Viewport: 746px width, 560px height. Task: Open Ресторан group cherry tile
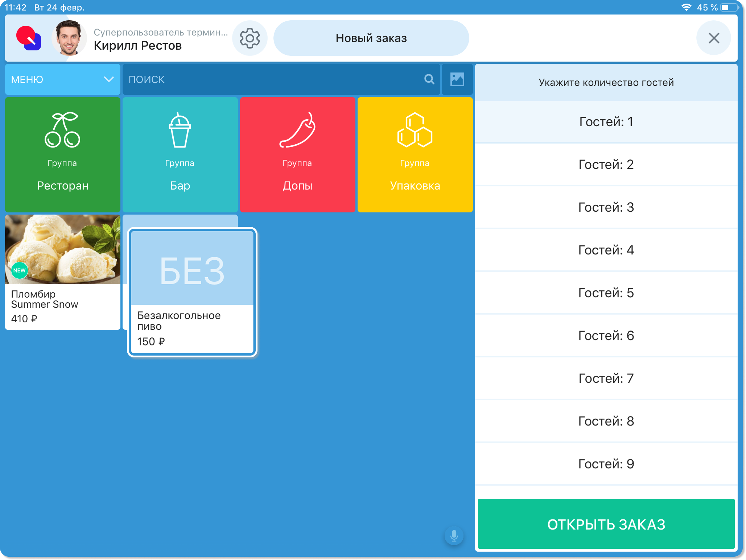[63, 154]
